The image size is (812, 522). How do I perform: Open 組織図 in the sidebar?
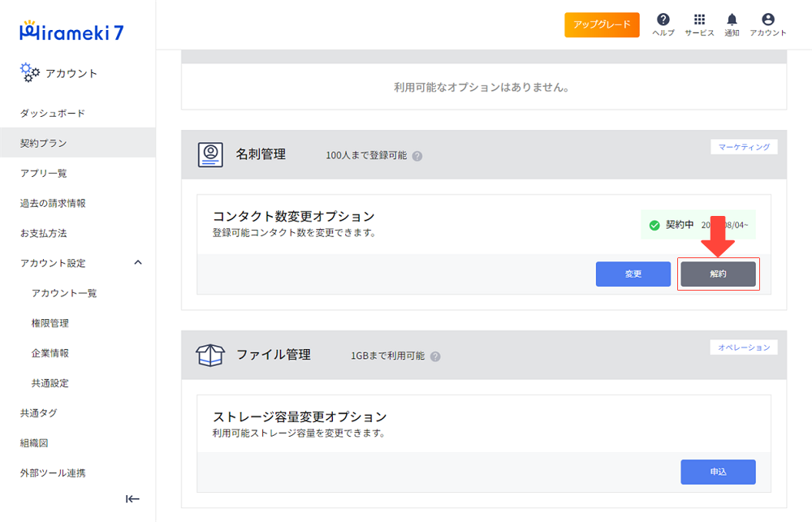coord(78,442)
